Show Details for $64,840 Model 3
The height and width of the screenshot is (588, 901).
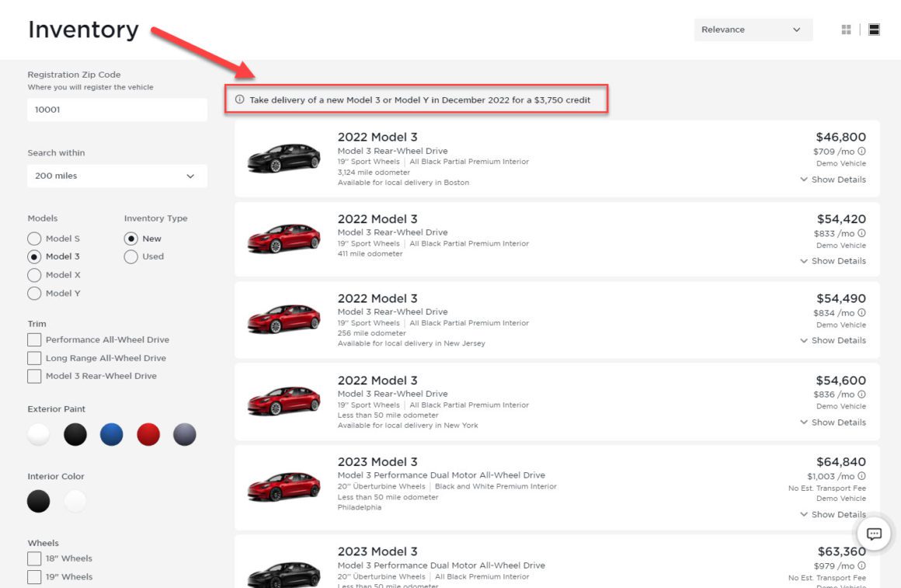coord(833,514)
